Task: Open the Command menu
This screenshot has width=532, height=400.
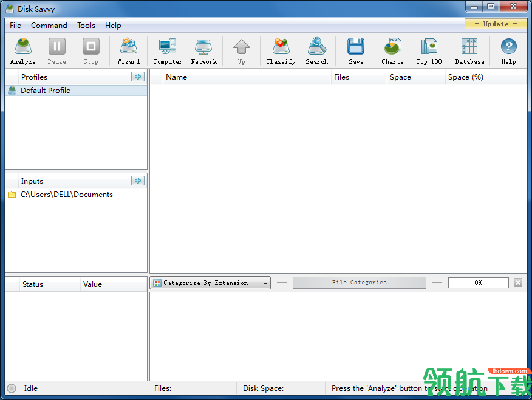Action: click(x=49, y=26)
